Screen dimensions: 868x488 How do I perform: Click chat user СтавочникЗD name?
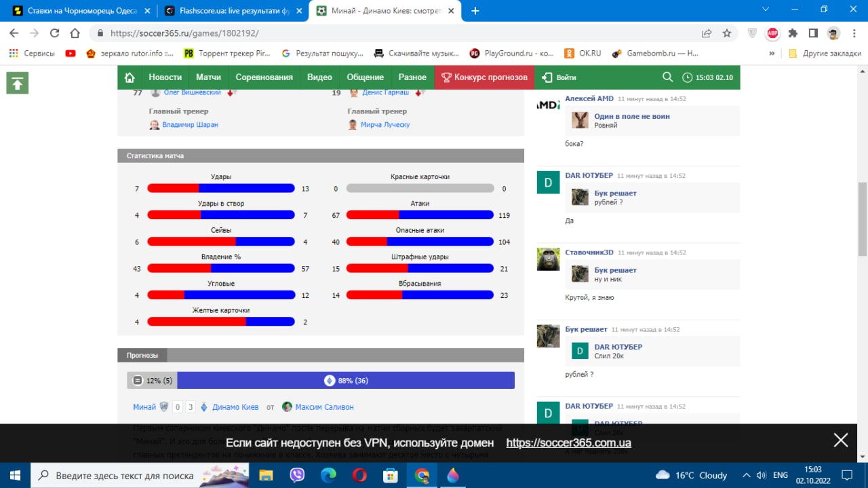pyautogui.click(x=589, y=252)
